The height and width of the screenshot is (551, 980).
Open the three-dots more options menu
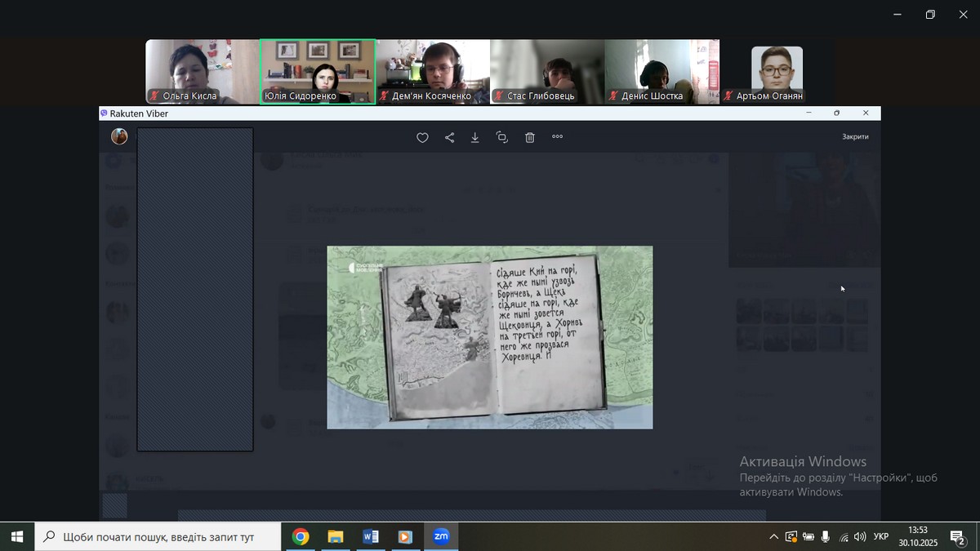tap(558, 137)
